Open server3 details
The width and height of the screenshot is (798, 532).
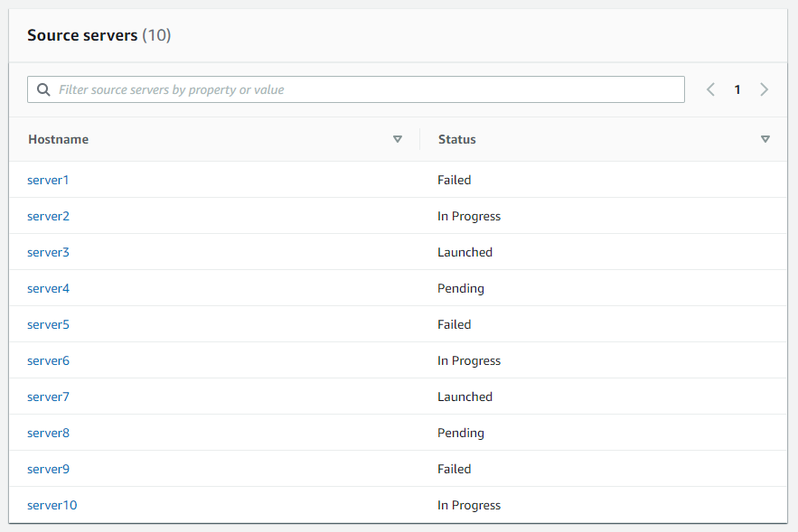click(48, 252)
